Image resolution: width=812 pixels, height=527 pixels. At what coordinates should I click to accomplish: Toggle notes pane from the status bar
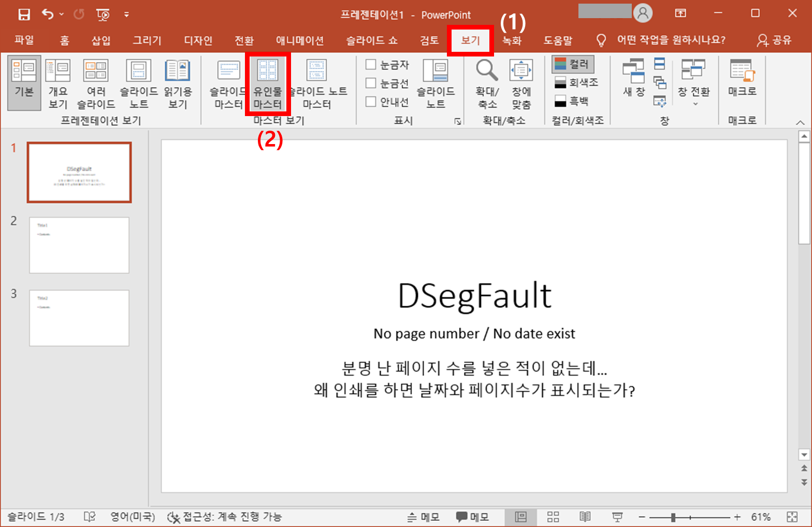tap(423, 517)
